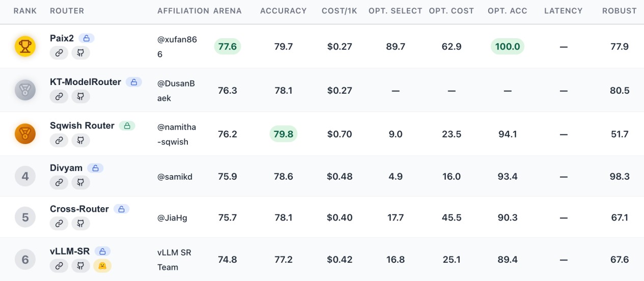Open the Cross-Router router name
This screenshot has height=281, width=644.
click(79, 209)
